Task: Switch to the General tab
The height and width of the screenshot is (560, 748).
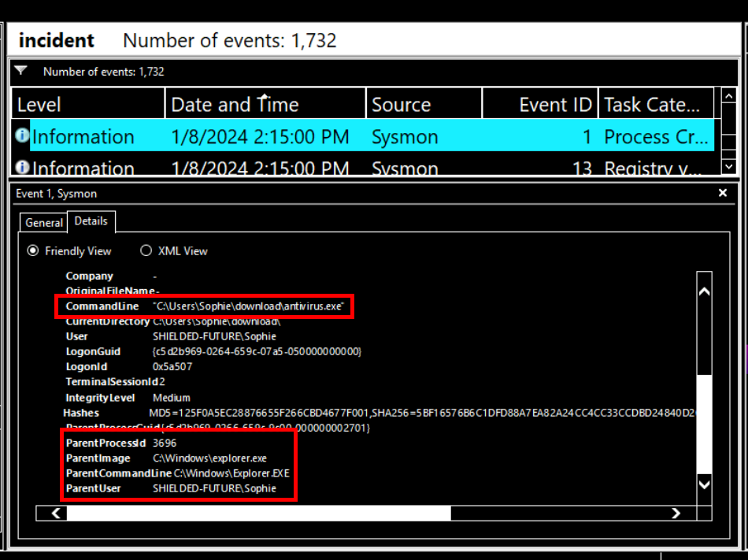Action: [43, 223]
